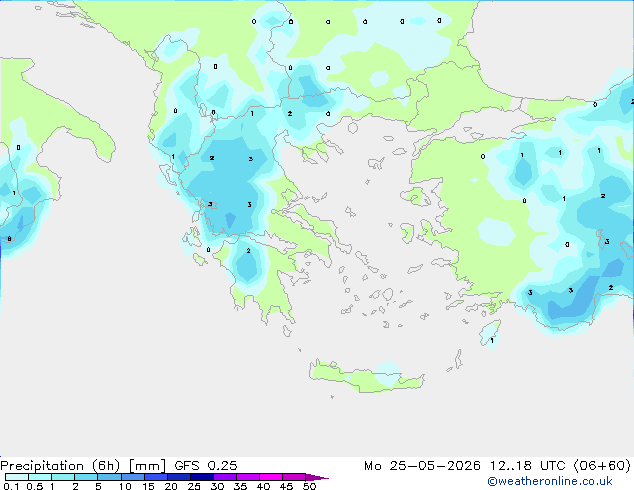This screenshot has width=634, height=490.
Task: Click the date 'Mo 25-05-2026'
Action: (423, 466)
